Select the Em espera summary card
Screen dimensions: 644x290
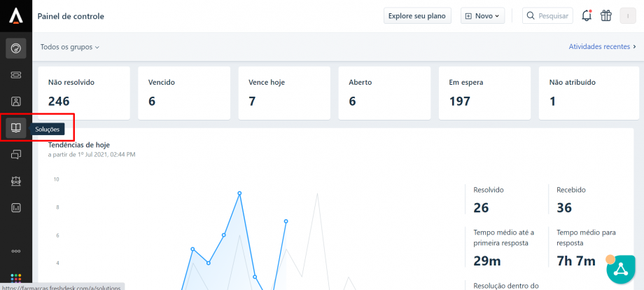point(484,93)
